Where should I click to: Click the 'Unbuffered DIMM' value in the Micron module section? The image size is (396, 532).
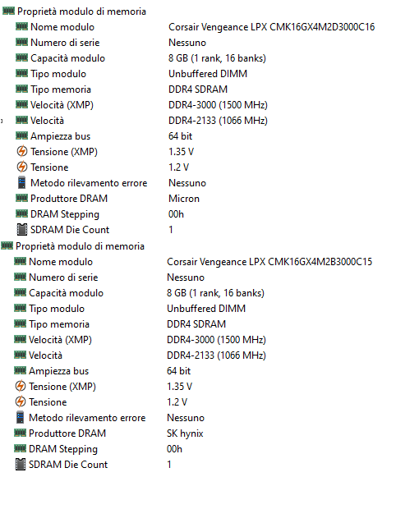[208, 74]
